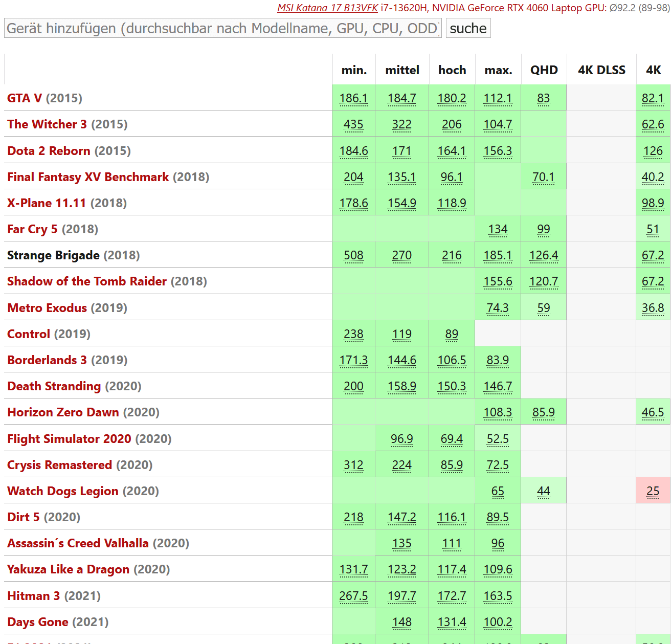The width and height of the screenshot is (672, 644).
Task: Click Far Cry 5 max value 134
Action: (498, 229)
